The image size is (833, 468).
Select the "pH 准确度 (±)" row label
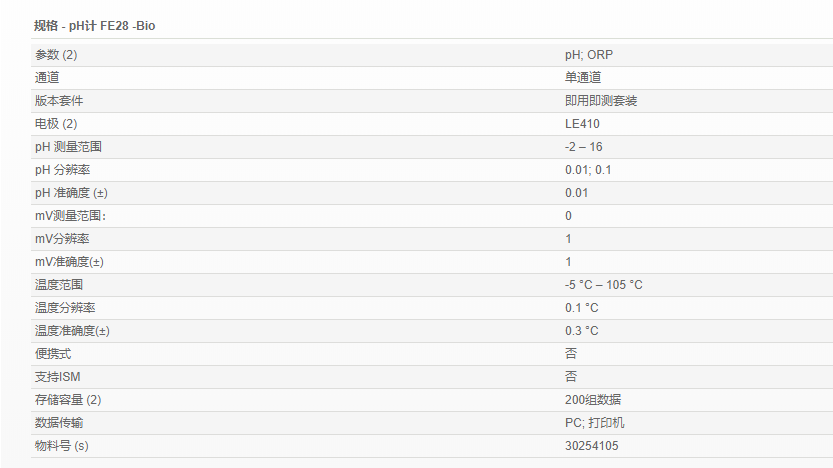point(72,193)
